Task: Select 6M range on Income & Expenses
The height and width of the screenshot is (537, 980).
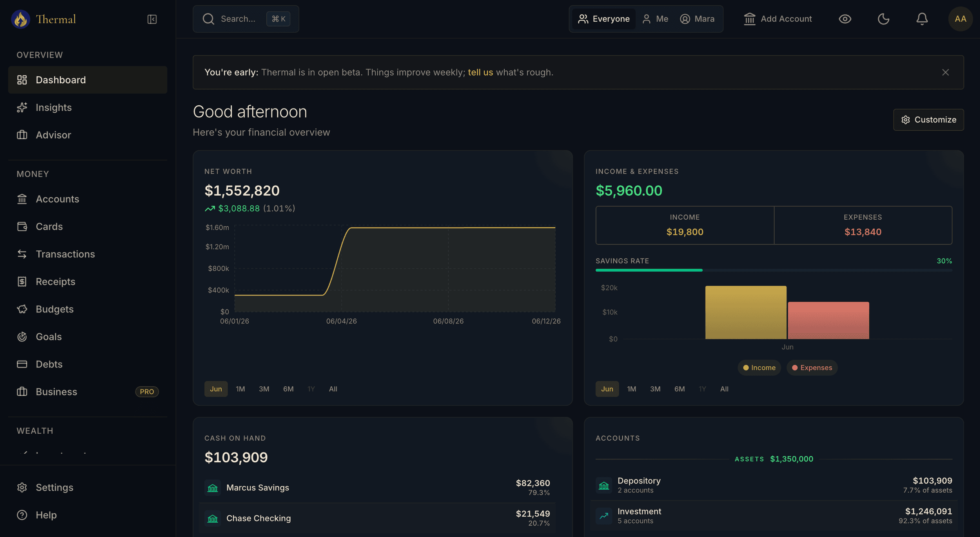Action: point(679,389)
